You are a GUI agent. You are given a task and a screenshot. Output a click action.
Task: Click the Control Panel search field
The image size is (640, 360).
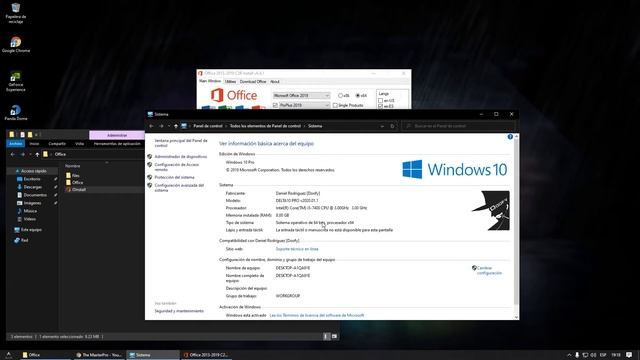458,126
